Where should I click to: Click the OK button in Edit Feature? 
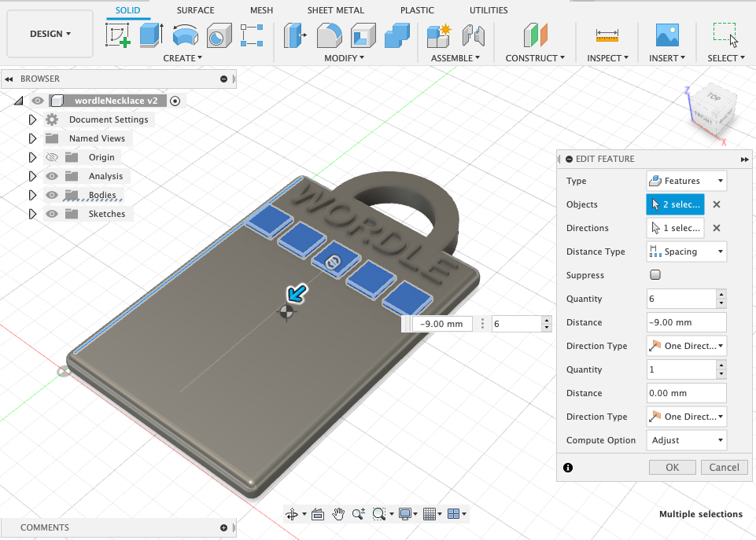click(x=672, y=467)
